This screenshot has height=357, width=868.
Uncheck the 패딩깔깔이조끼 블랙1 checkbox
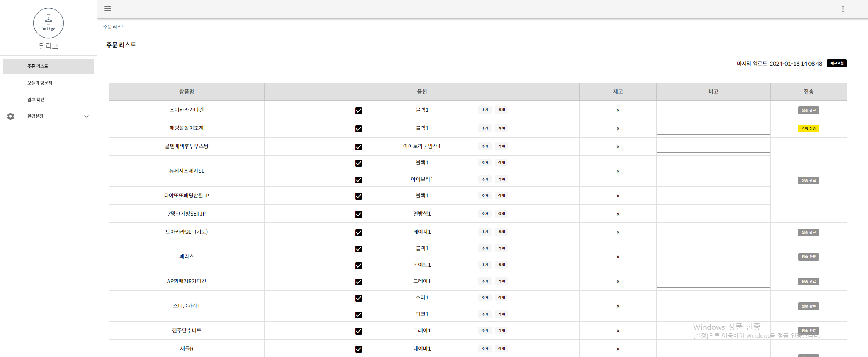coord(358,128)
